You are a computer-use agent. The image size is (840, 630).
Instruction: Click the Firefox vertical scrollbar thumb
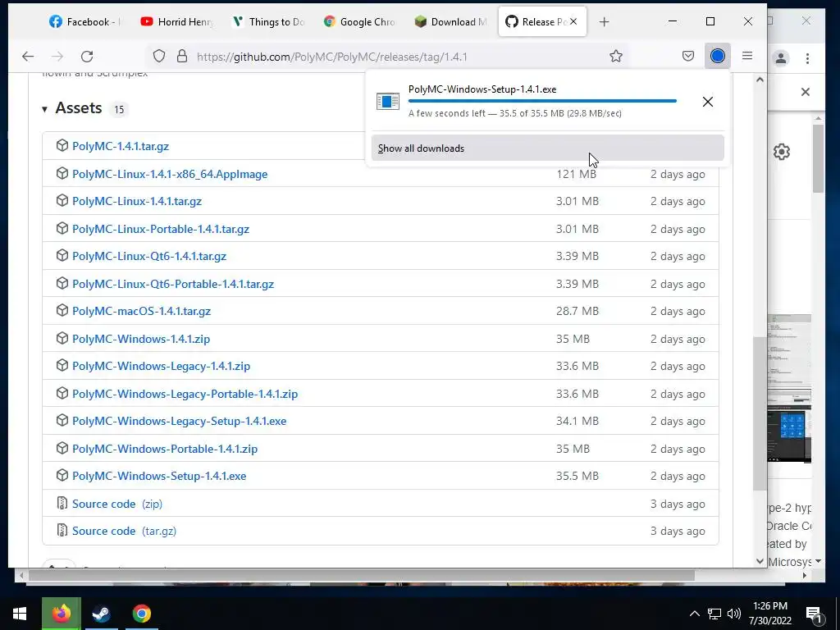point(759,413)
